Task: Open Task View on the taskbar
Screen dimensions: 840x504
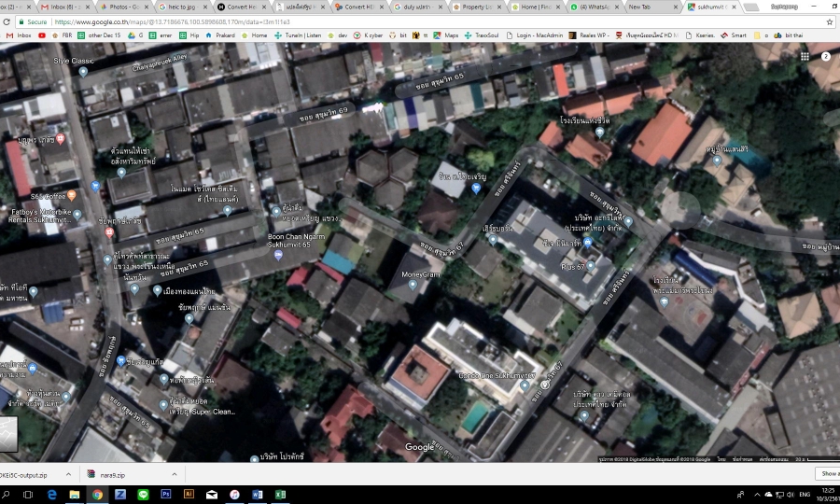Action: click(28, 495)
